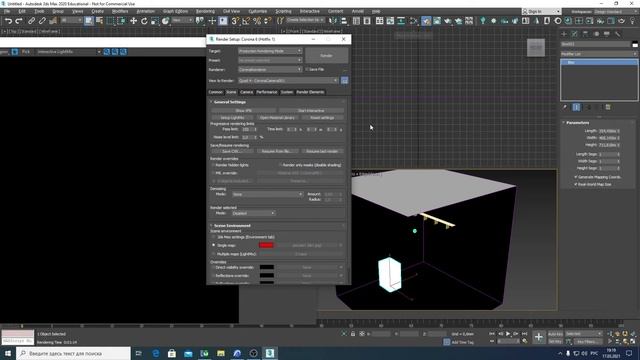Select the Select and Link tool
Viewport: 640px width, 360px height.
pos(31,21)
